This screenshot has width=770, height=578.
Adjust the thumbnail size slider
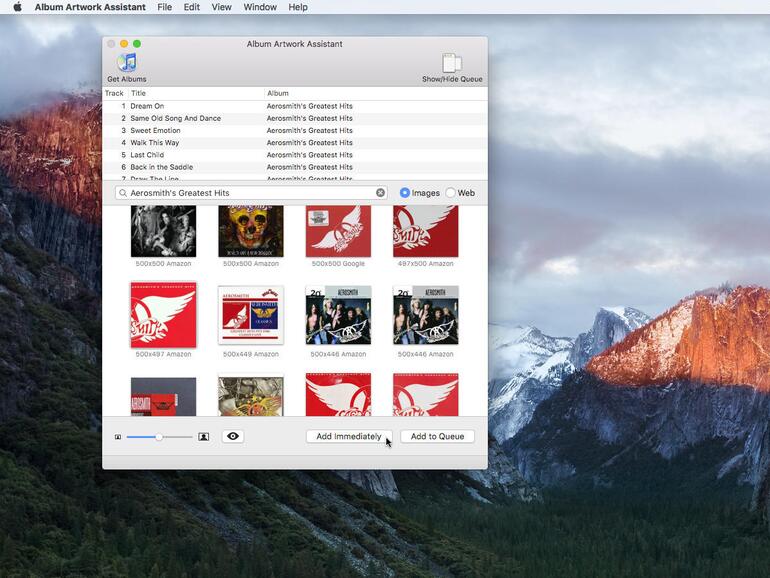pos(158,437)
